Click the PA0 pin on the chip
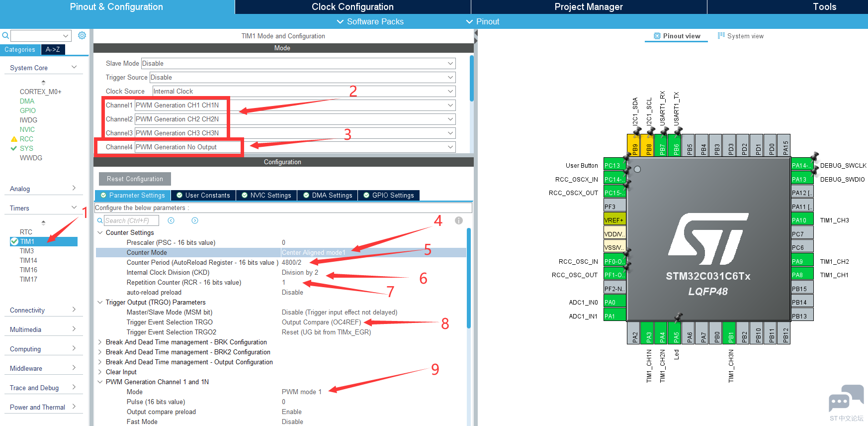This screenshot has height=426, width=868. pos(615,302)
